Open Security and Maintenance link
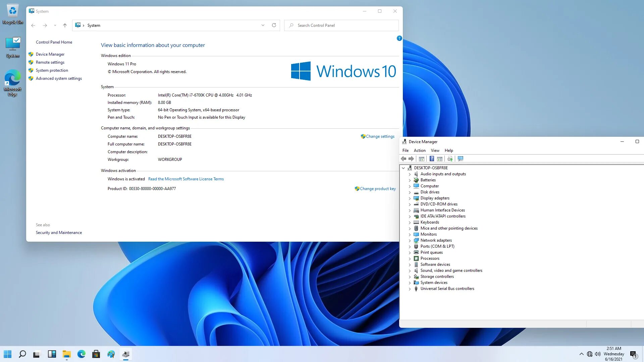 (59, 233)
